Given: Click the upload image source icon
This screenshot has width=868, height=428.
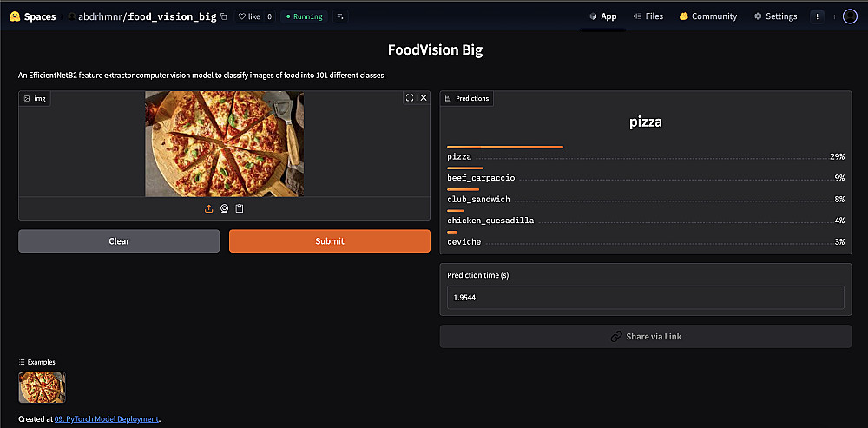Looking at the screenshot, I should click(x=208, y=209).
